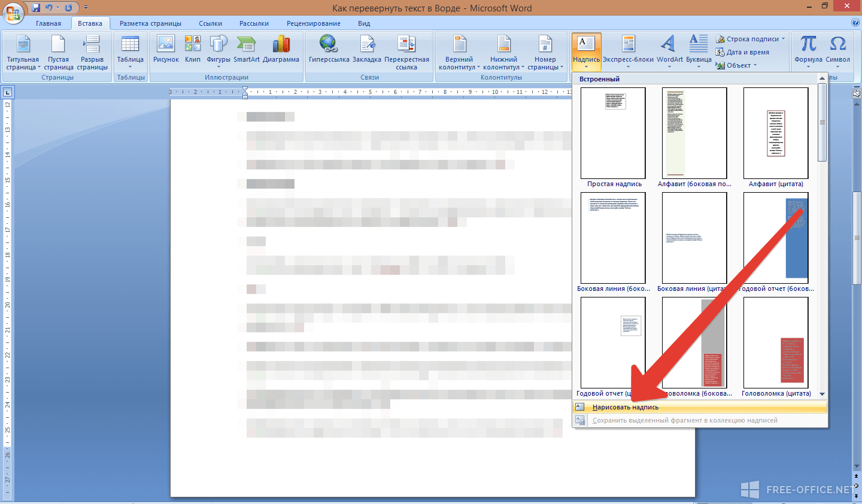The height and width of the screenshot is (504, 862).
Task: Undo last action in Quick Access toolbar
Action: pos(49,8)
